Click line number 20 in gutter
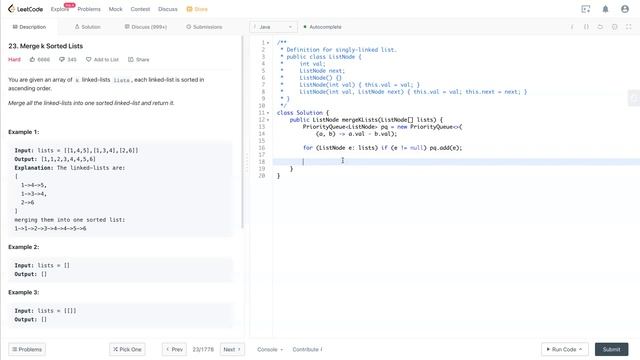The height and width of the screenshot is (360, 640). tap(262, 176)
